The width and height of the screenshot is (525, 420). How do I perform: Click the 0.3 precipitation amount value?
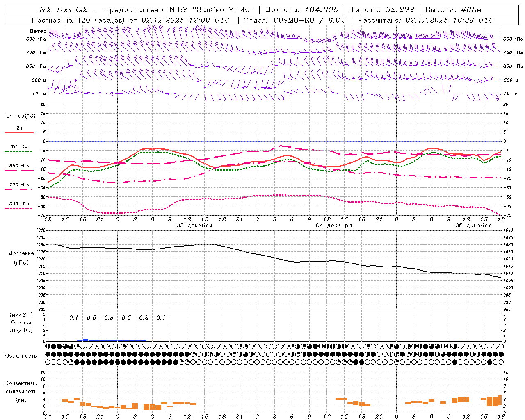[x=109, y=317]
